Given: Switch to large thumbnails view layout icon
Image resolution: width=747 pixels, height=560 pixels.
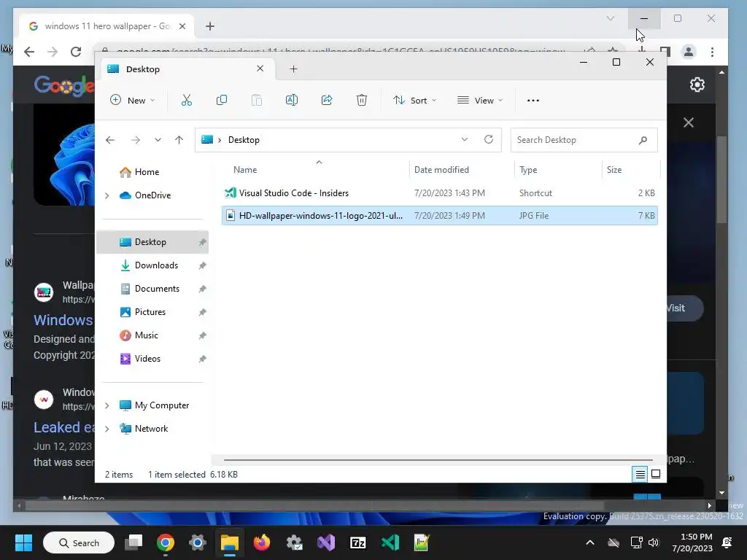Looking at the screenshot, I should pyautogui.click(x=656, y=474).
